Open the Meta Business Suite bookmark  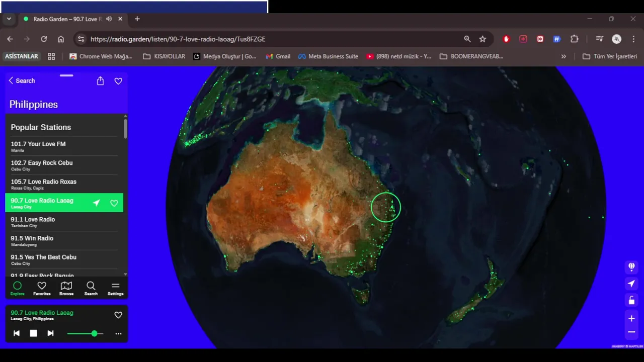coord(328,56)
